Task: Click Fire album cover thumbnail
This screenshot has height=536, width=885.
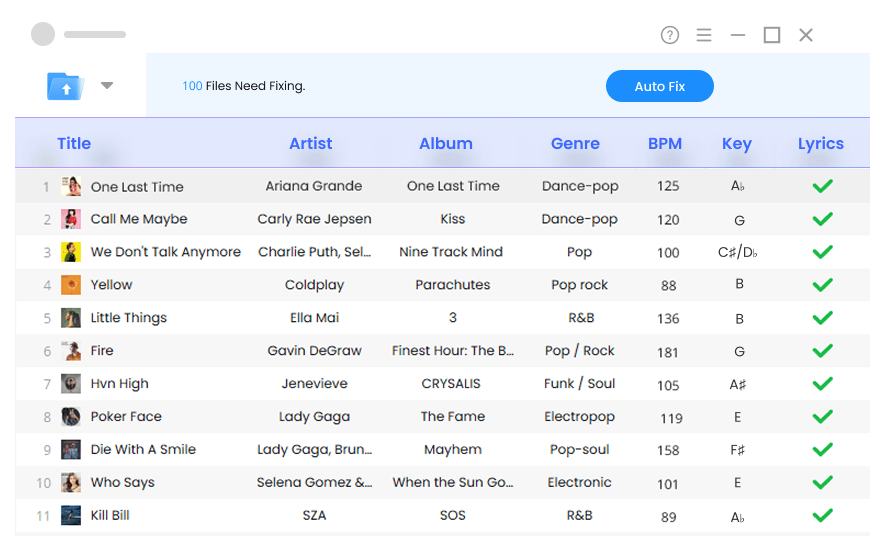Action: [71, 350]
